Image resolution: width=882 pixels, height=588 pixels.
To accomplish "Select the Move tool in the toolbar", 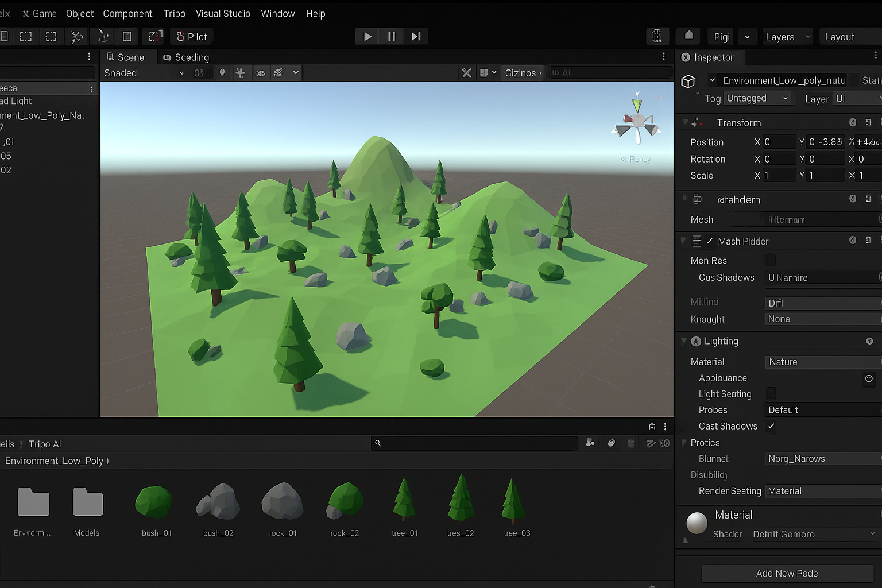I will pos(76,36).
